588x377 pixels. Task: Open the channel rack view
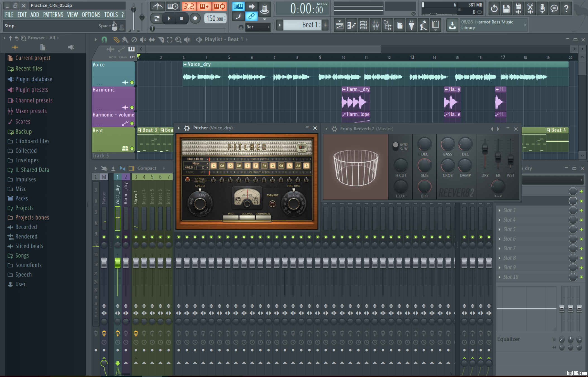pyautogui.click(x=364, y=25)
